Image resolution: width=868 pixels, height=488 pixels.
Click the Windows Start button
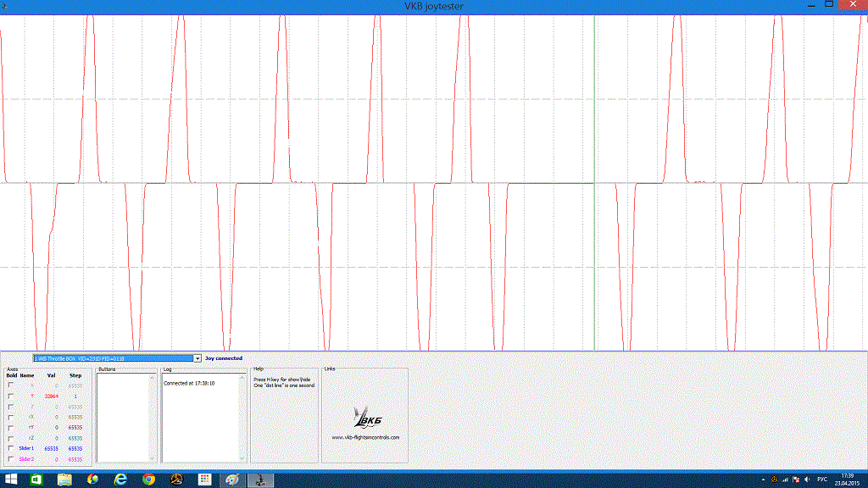click(x=9, y=480)
